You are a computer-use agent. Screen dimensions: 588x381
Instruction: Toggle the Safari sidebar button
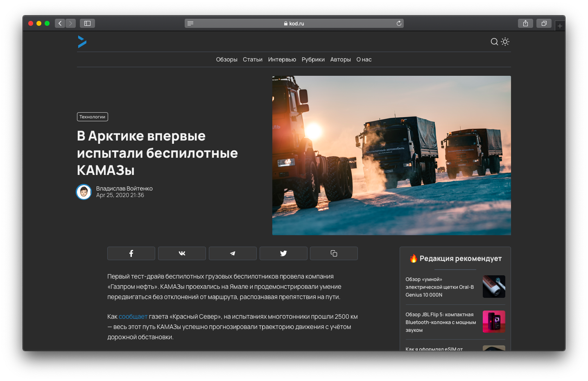pos(87,23)
